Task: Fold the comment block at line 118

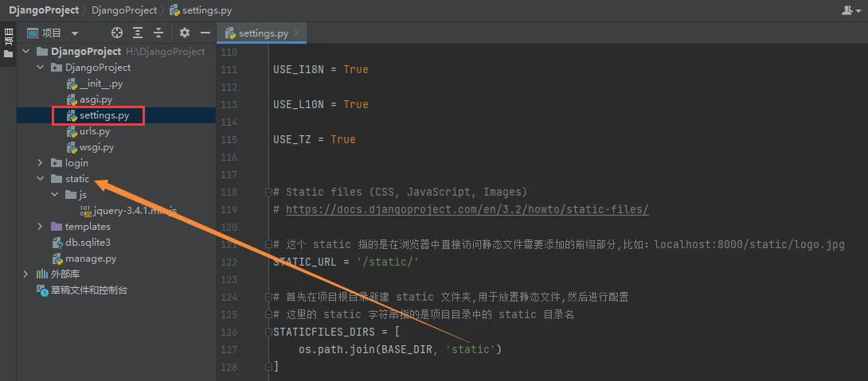Action: click(268, 192)
